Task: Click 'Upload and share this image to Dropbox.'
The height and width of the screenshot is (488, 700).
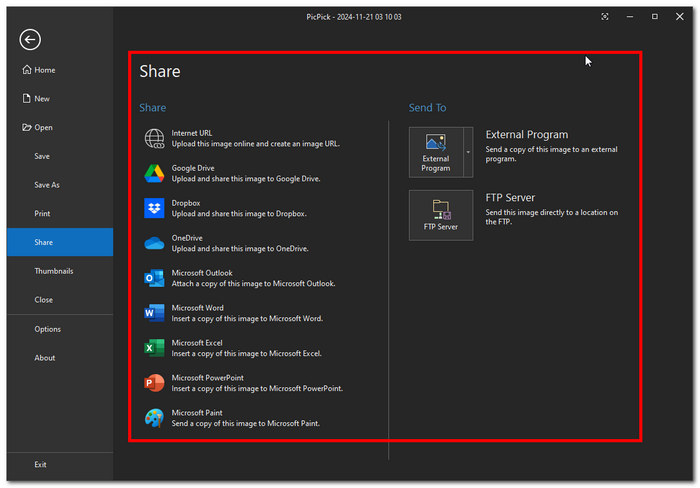Action: click(x=239, y=213)
